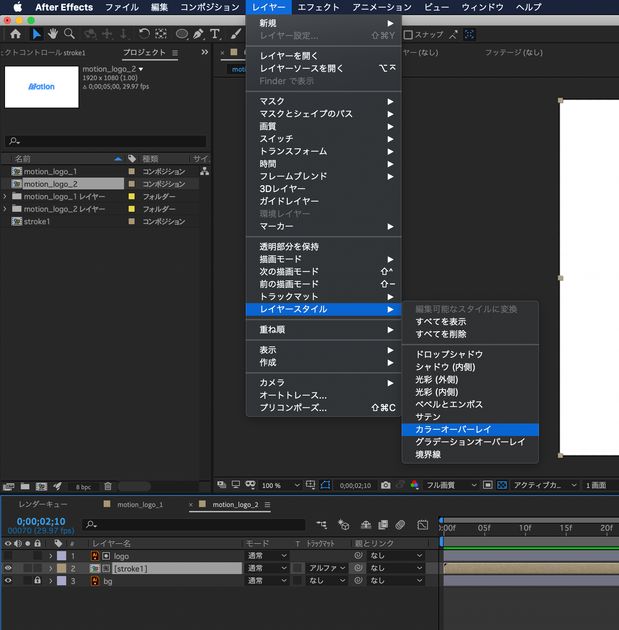Select the Type text tool
The width and height of the screenshot is (619, 630).
click(215, 34)
